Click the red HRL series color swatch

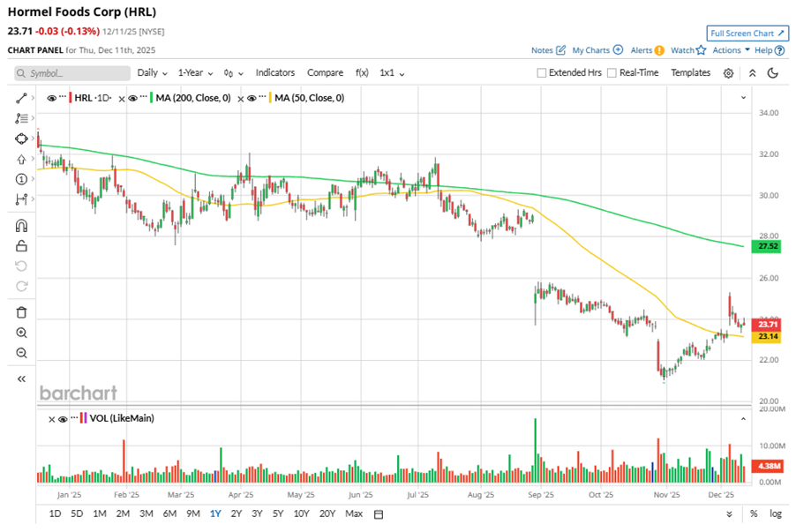[70, 98]
